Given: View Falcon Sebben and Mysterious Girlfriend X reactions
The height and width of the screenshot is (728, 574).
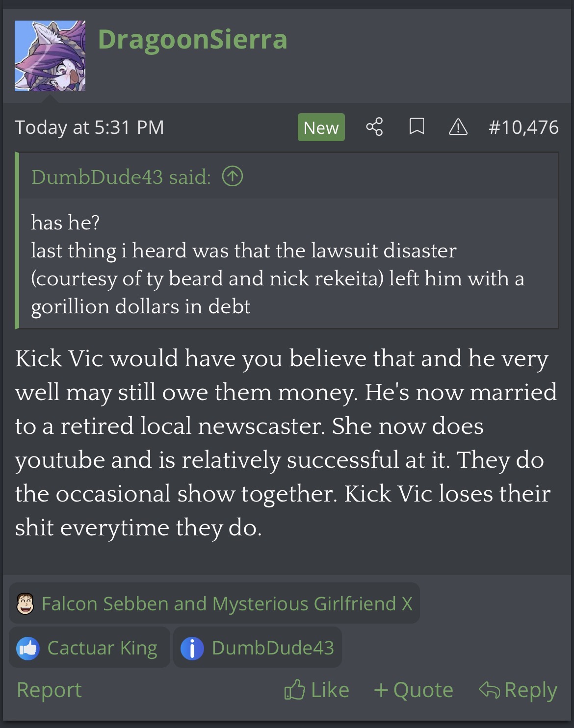Looking at the screenshot, I should click(214, 603).
